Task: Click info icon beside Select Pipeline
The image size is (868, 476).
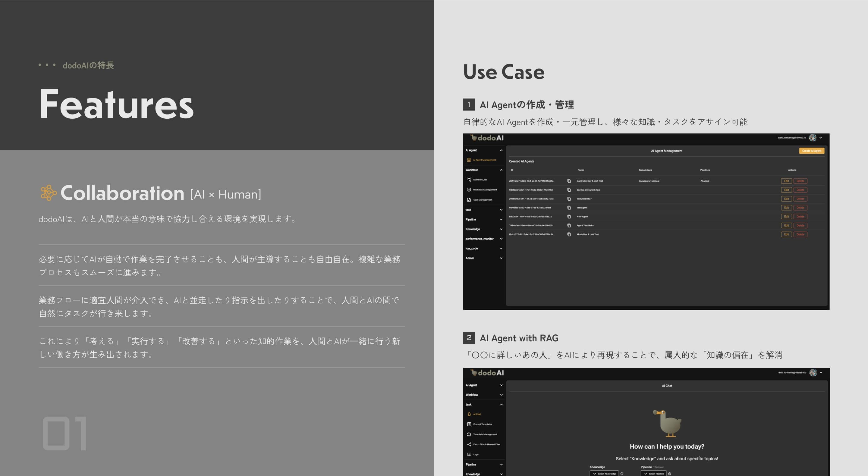Action: (x=669, y=474)
